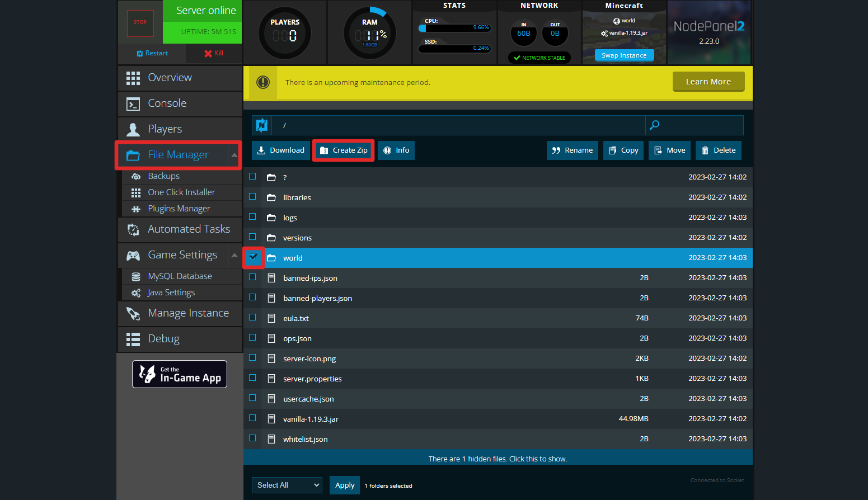Check the box for server.properties

[x=252, y=378]
